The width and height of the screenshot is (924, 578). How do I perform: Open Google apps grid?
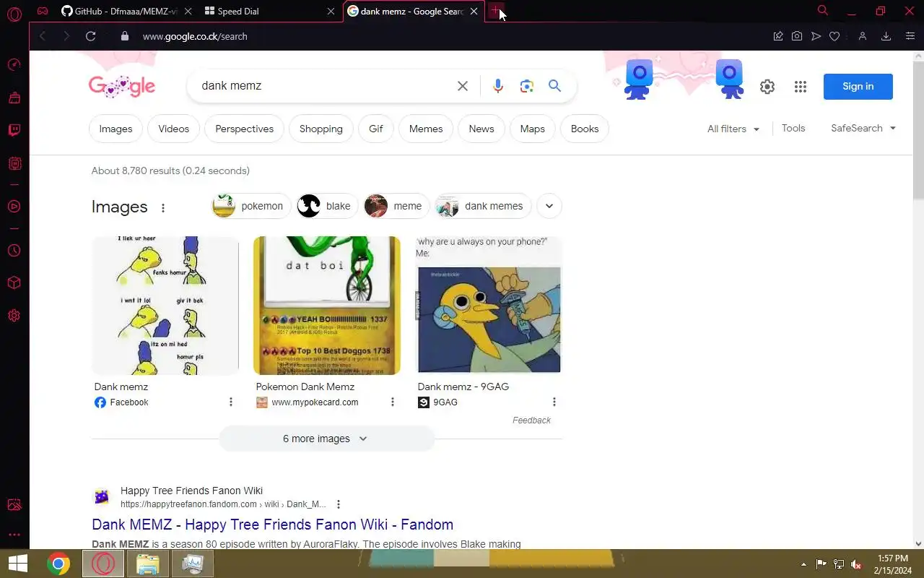800,87
